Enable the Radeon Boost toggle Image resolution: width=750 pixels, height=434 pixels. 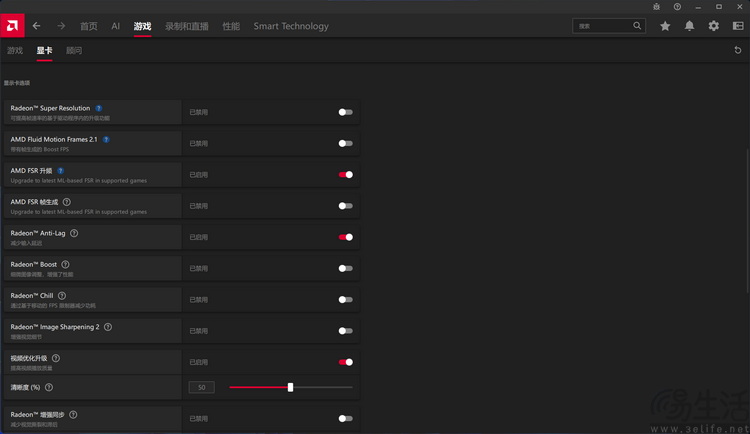pos(345,268)
